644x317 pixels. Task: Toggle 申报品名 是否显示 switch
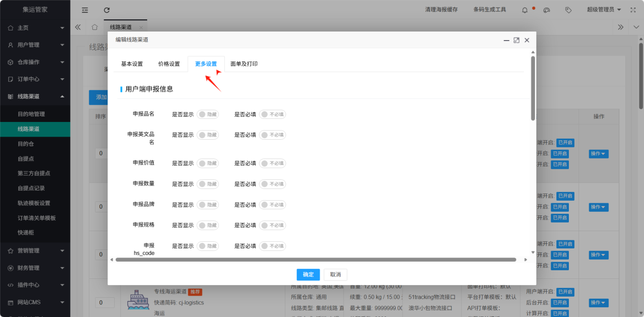(x=208, y=114)
